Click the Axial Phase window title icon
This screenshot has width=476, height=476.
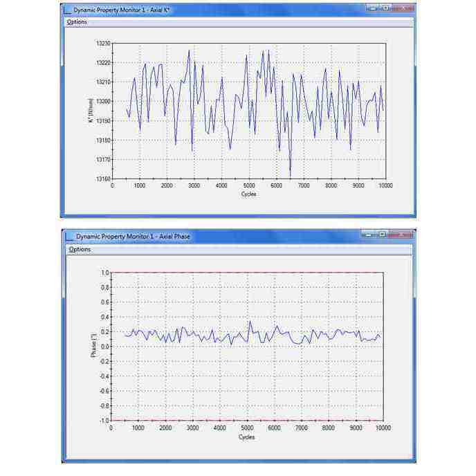[x=70, y=236]
